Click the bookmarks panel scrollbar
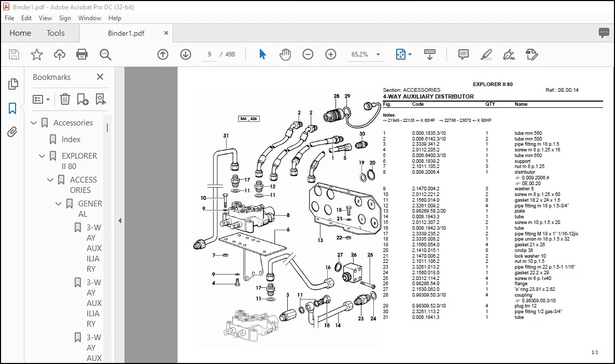Image resolution: width=615 pixels, height=364 pixels. tap(107, 128)
